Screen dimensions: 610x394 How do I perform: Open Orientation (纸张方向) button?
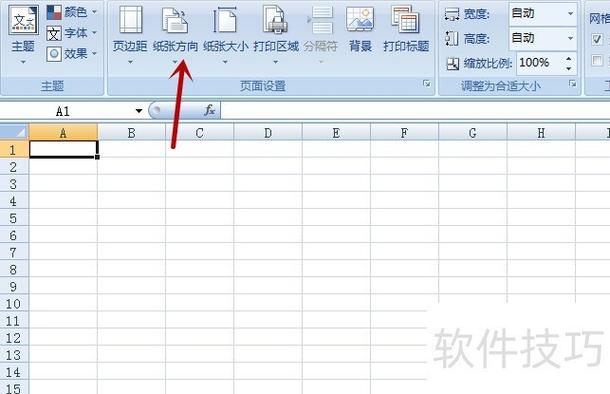[x=175, y=33]
